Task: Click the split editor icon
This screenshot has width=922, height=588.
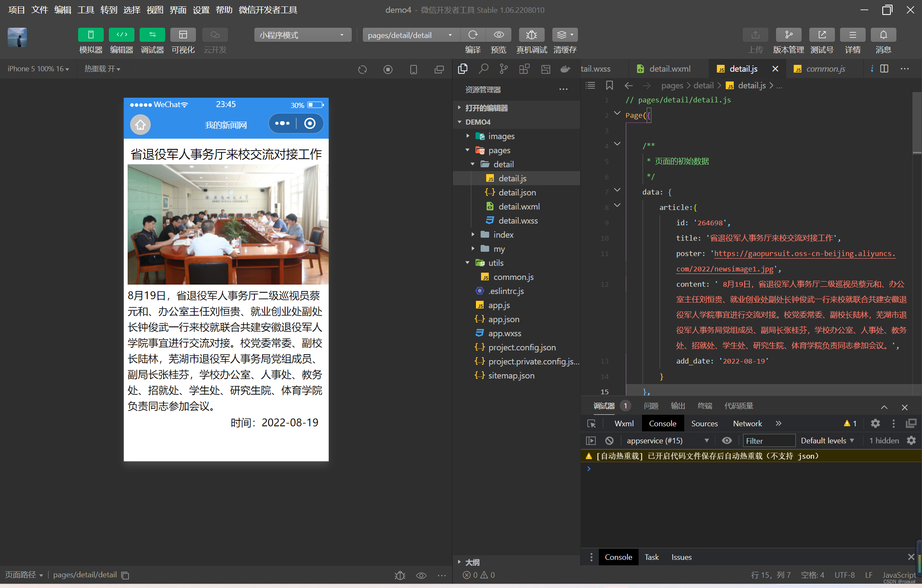Action: click(x=884, y=69)
